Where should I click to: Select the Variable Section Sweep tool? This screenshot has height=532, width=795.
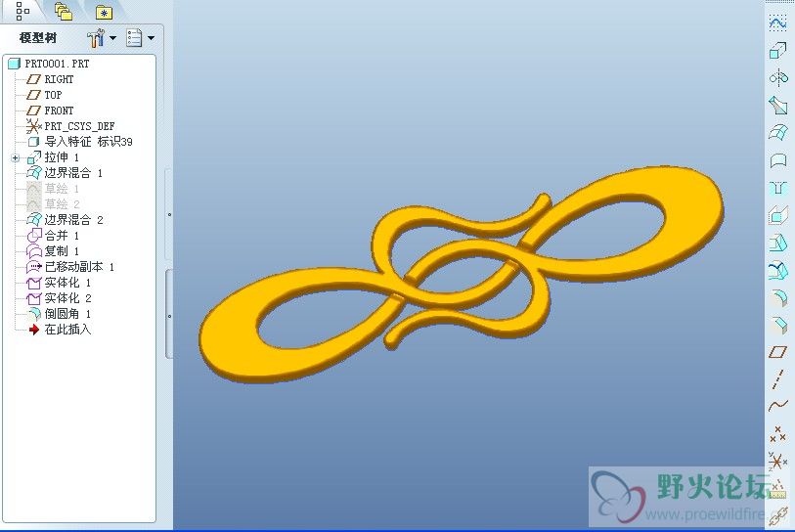tap(777, 105)
